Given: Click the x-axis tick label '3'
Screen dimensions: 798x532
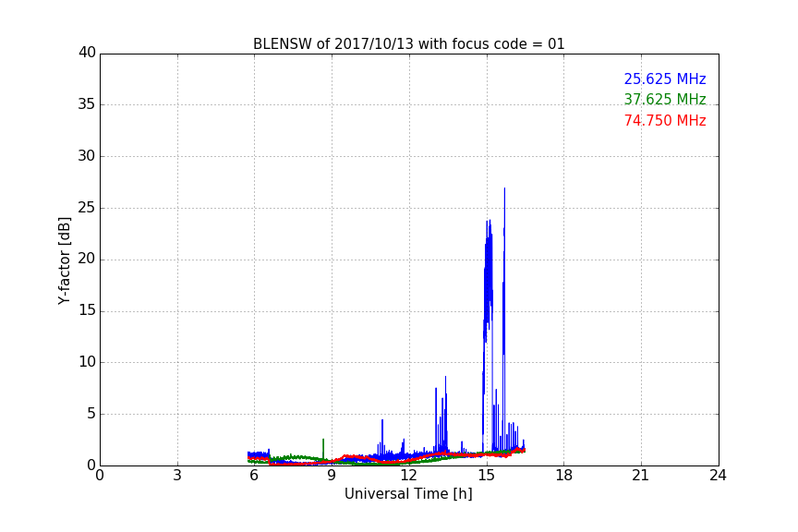Looking at the screenshot, I should coord(177,476).
